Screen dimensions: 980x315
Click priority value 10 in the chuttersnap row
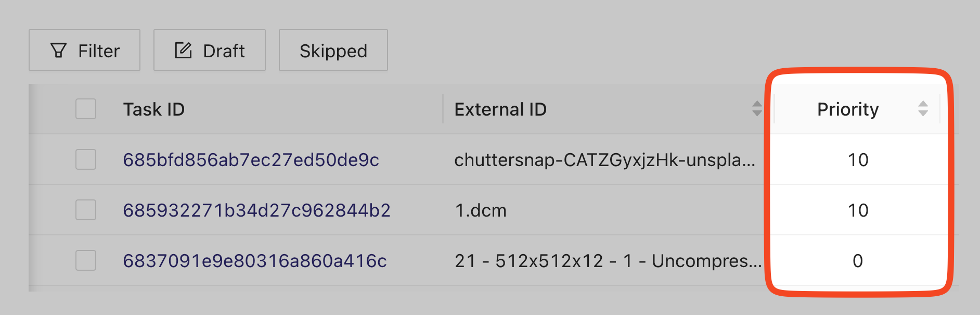click(858, 160)
